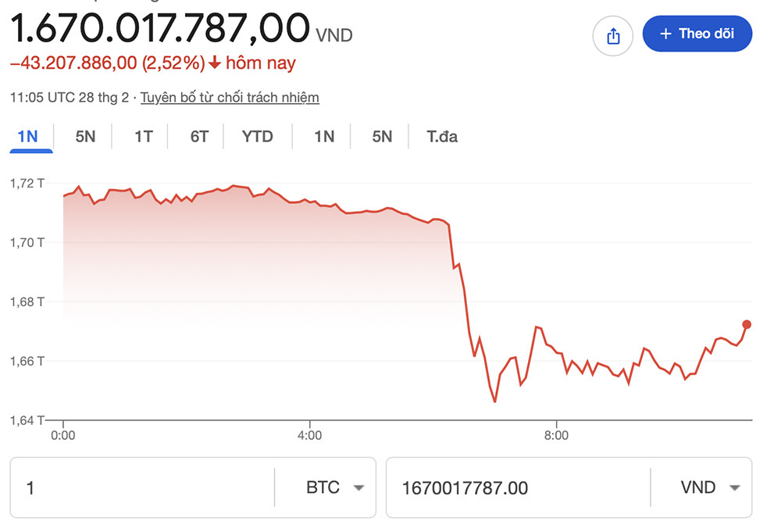
Task: Open the T.đa maximum range view
Action: pos(440,136)
